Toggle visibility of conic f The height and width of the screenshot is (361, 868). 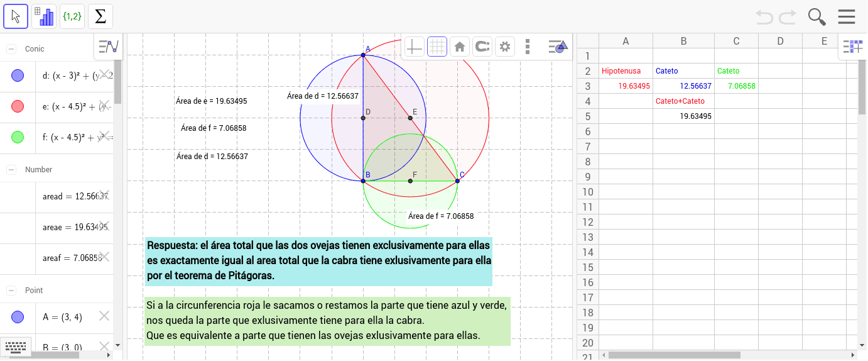[18, 136]
